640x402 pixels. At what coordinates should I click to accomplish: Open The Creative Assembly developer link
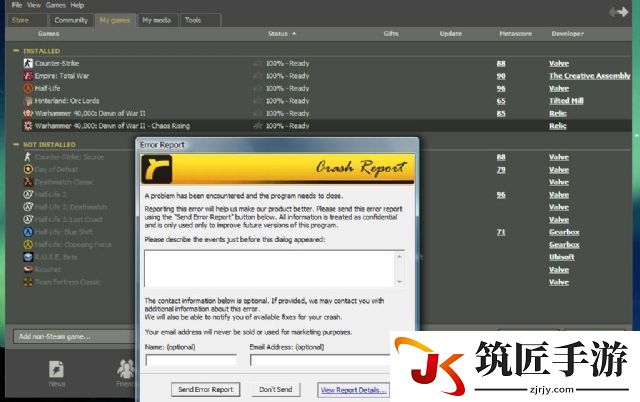coord(589,76)
